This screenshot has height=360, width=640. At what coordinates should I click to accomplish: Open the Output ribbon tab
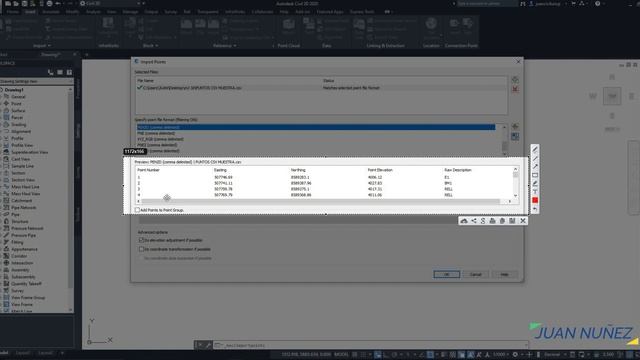tap(151, 12)
